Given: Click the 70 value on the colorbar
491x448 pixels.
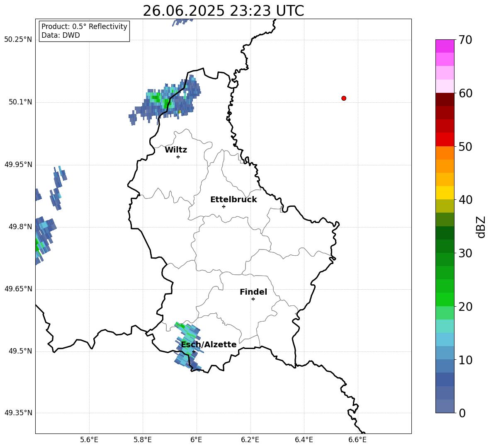Looking at the screenshot, I should pyautogui.click(x=465, y=40).
